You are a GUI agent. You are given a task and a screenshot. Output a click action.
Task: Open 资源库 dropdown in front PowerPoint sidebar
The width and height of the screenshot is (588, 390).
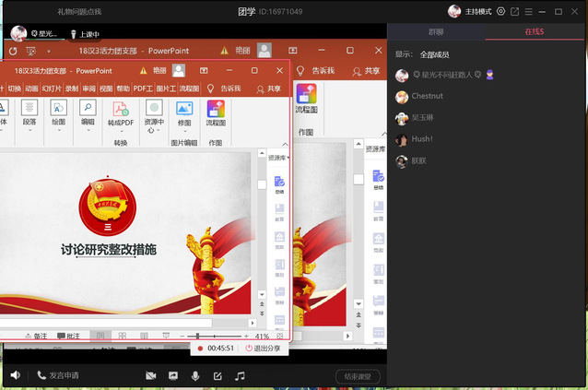[x=278, y=158]
